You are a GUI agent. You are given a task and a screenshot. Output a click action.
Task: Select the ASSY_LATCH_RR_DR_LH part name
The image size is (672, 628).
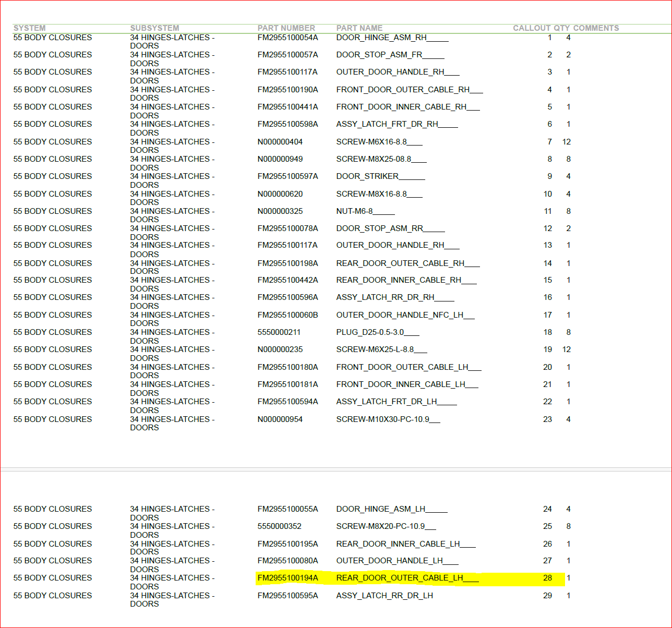pyautogui.click(x=385, y=596)
